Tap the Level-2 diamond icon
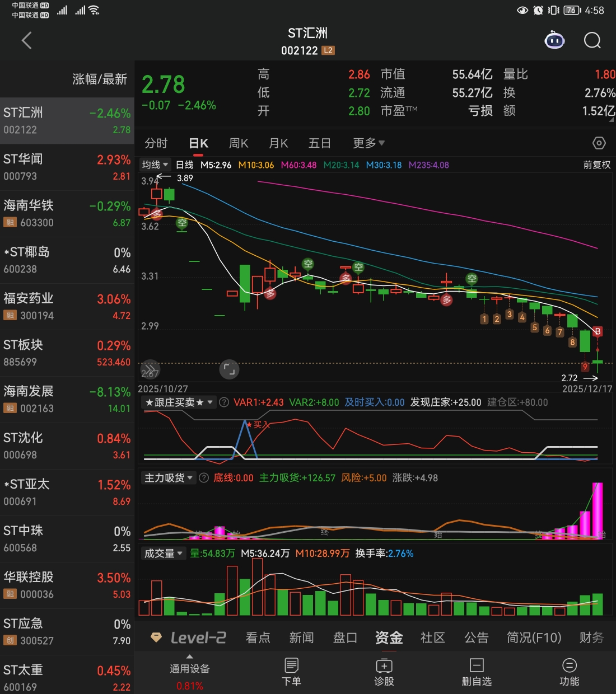The image size is (616, 694). point(157,637)
